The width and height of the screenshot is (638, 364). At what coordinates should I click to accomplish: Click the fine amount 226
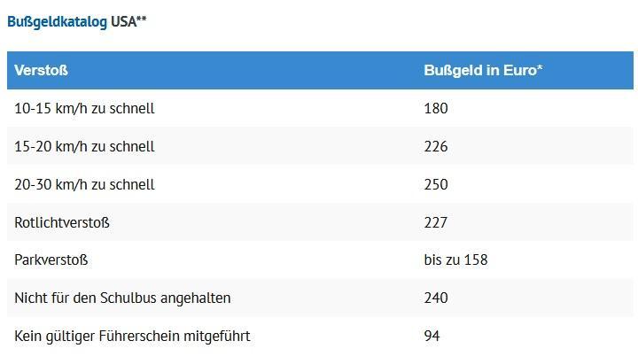[436, 147]
